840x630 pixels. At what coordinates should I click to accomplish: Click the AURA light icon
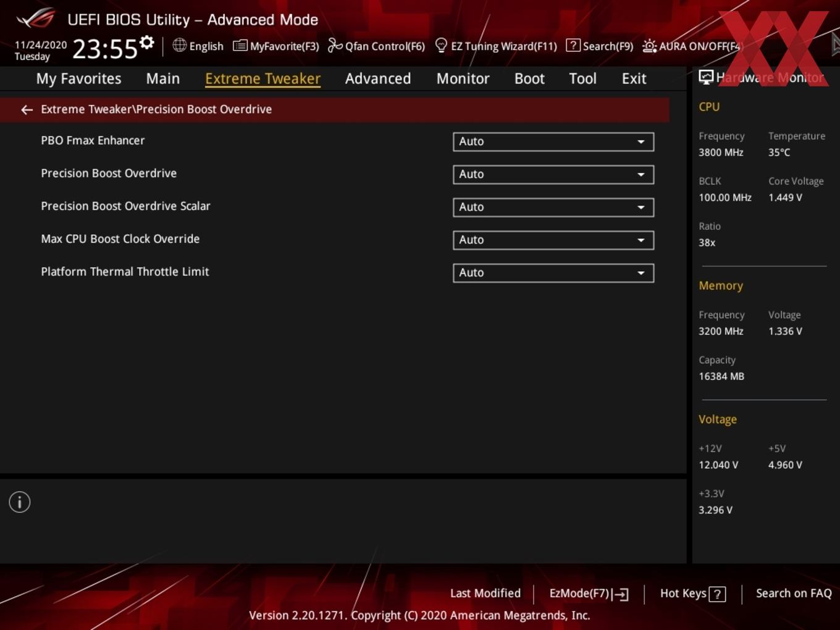click(649, 46)
